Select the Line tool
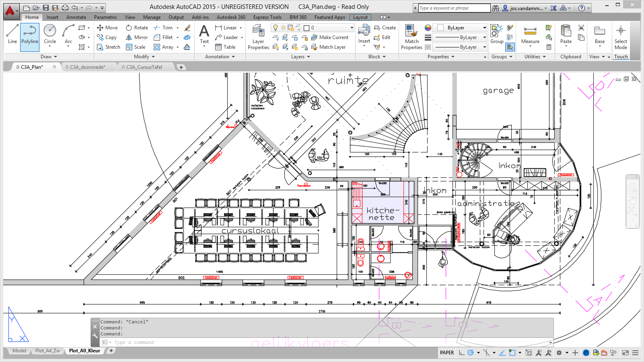 click(x=12, y=35)
